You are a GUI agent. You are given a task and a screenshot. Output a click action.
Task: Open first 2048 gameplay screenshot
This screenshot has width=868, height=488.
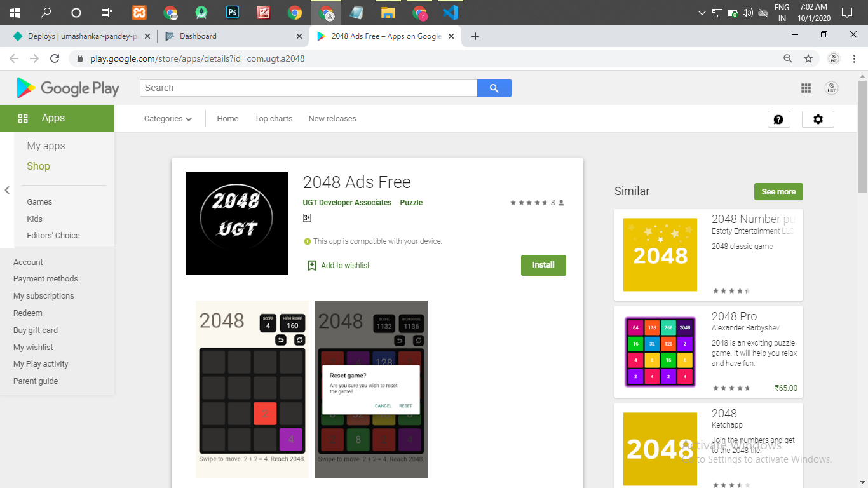(252, 389)
